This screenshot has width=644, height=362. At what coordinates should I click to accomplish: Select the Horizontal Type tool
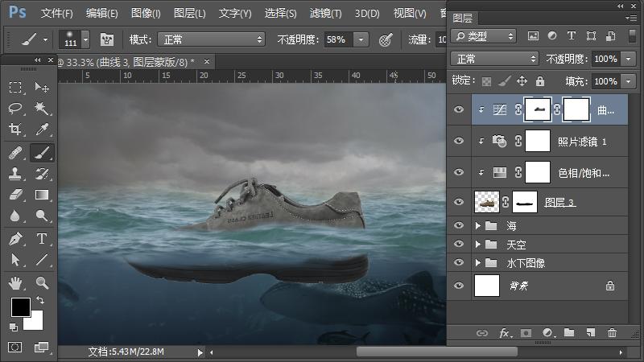point(42,239)
